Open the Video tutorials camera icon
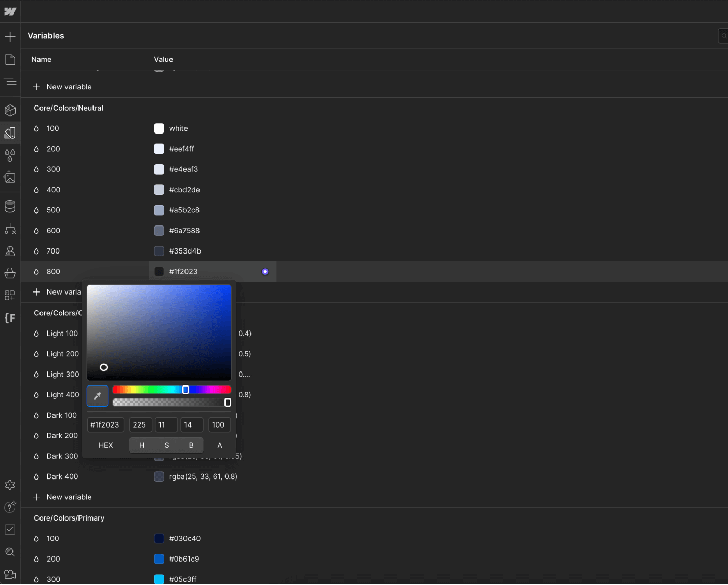This screenshot has height=585, width=728. (x=10, y=574)
